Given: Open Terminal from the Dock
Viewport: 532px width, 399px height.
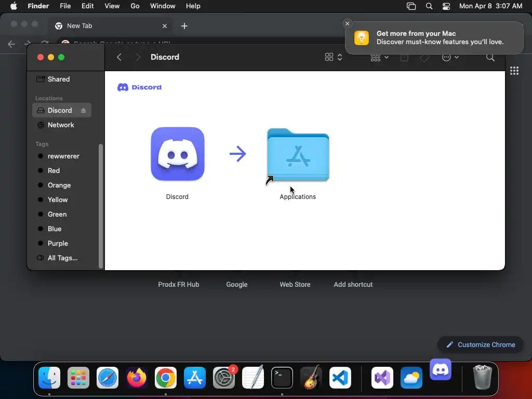Looking at the screenshot, I should 282,378.
